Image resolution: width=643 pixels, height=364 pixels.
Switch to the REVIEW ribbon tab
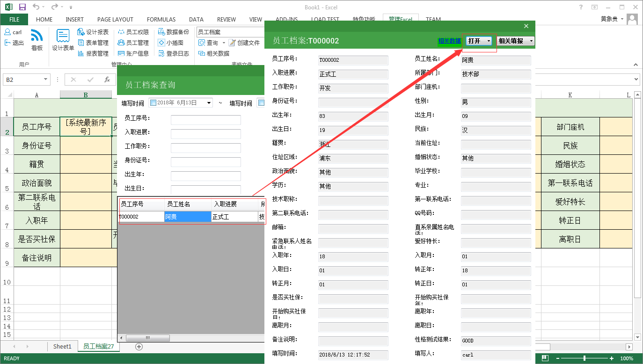tap(227, 19)
